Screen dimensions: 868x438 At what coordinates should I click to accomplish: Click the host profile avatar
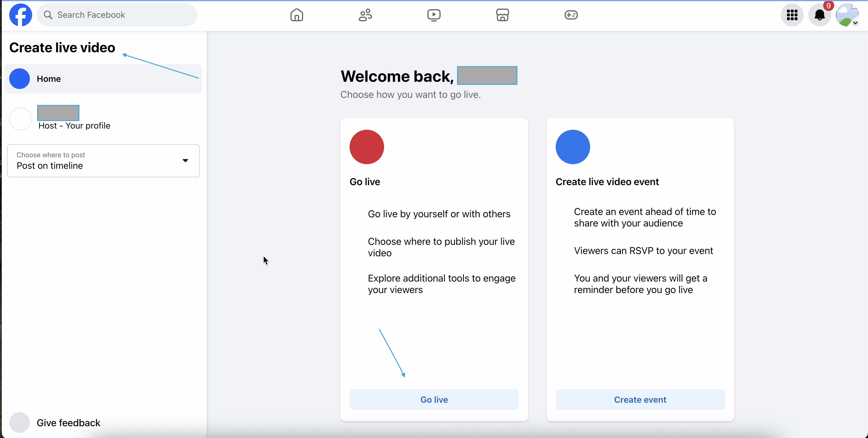(21, 119)
